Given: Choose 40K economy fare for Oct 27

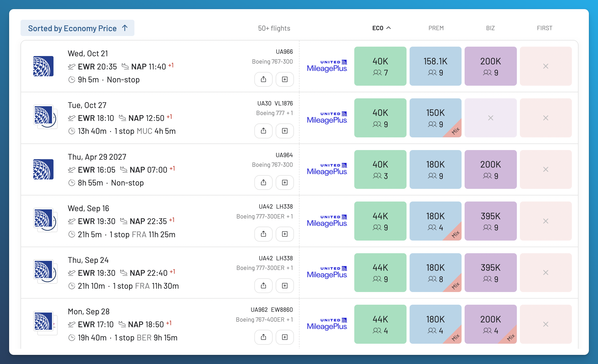Looking at the screenshot, I should pyautogui.click(x=380, y=118).
